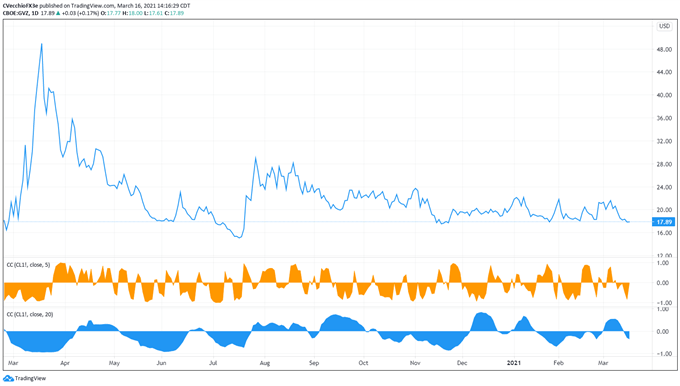Screen dimensions: 680x386
Task: Click the TradingView text beside the logo
Action: pos(30,379)
